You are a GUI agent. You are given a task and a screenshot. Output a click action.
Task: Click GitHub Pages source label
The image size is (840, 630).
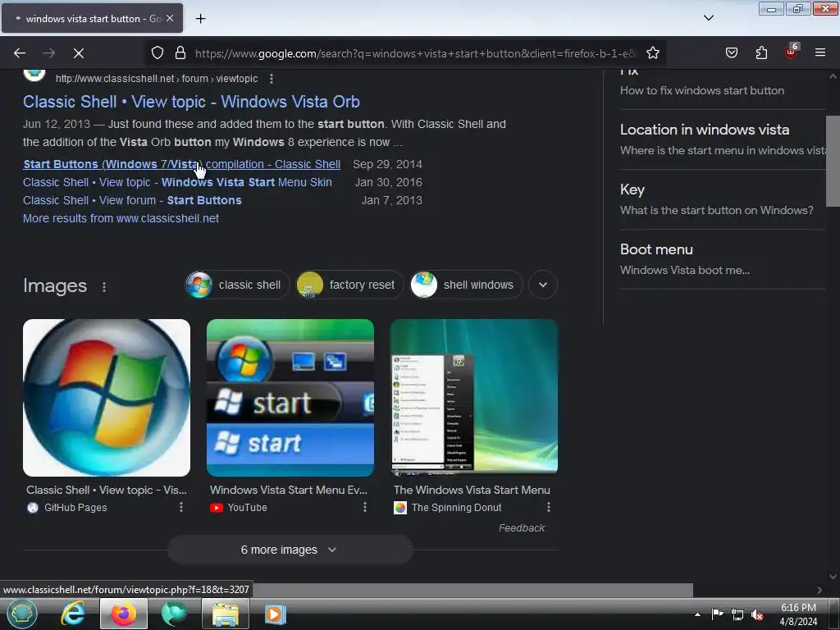[75, 507]
